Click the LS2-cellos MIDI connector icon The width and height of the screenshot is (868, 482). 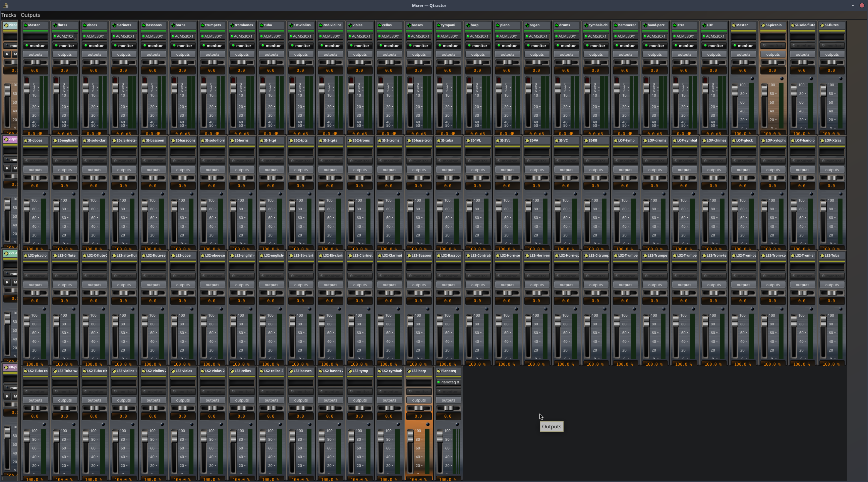click(x=232, y=371)
